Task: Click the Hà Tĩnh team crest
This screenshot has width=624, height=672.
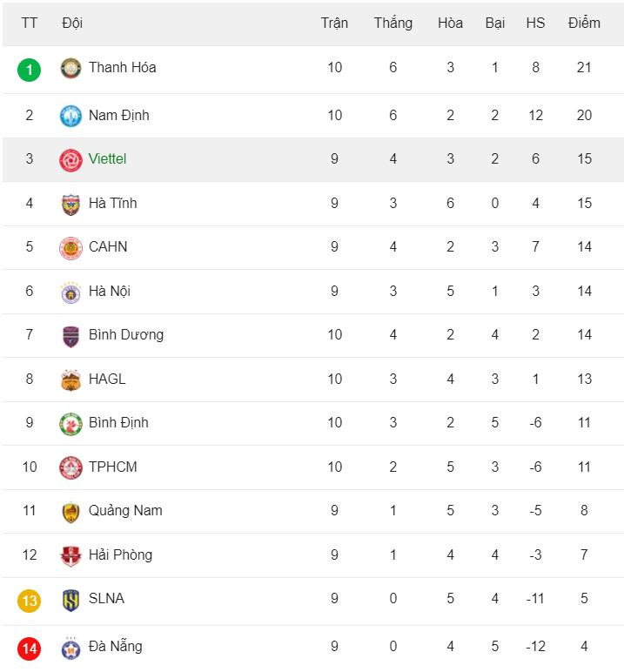Action: 70,204
